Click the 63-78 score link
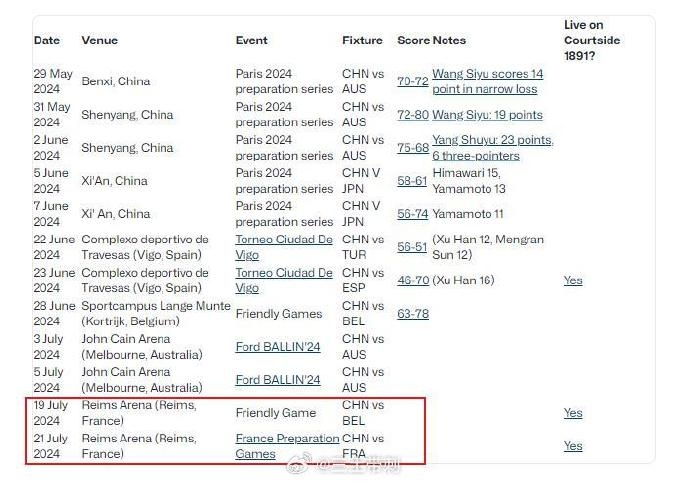The width and height of the screenshot is (690, 481). coord(412,313)
